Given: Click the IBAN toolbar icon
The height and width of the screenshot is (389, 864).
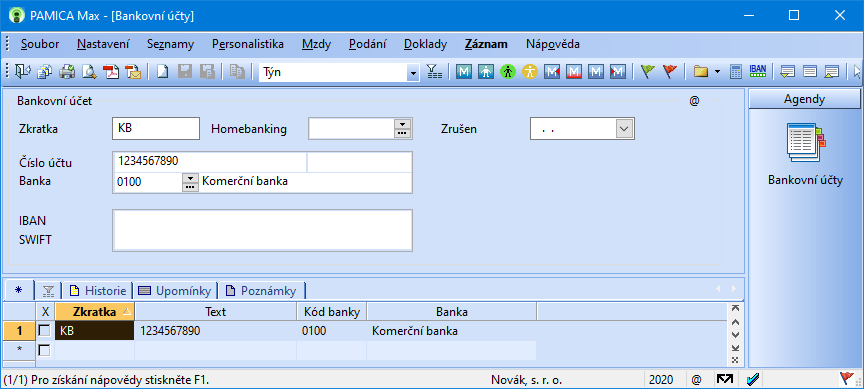Looking at the screenshot, I should click(x=758, y=71).
